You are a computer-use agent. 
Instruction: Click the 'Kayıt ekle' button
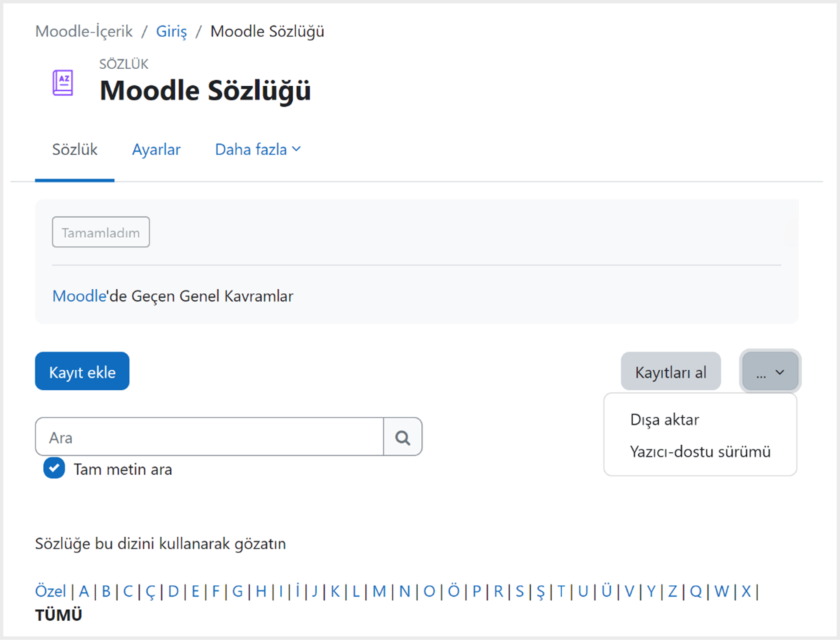click(x=82, y=371)
